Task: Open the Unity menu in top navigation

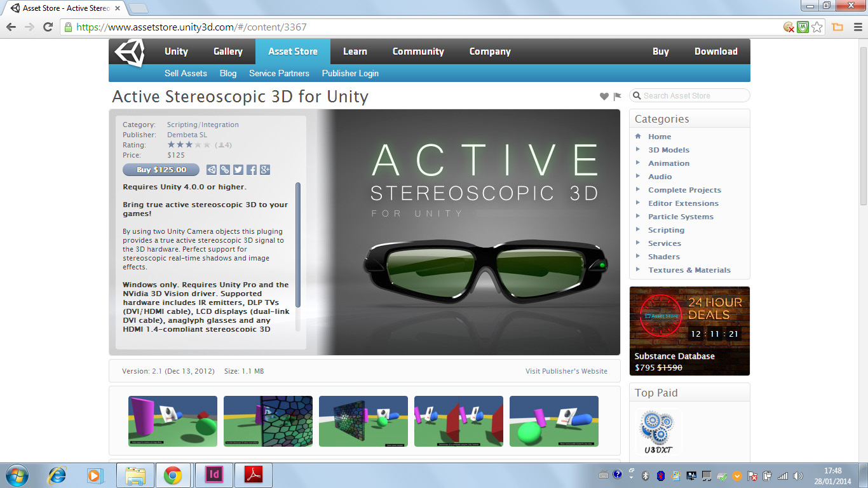Action: 176,51
